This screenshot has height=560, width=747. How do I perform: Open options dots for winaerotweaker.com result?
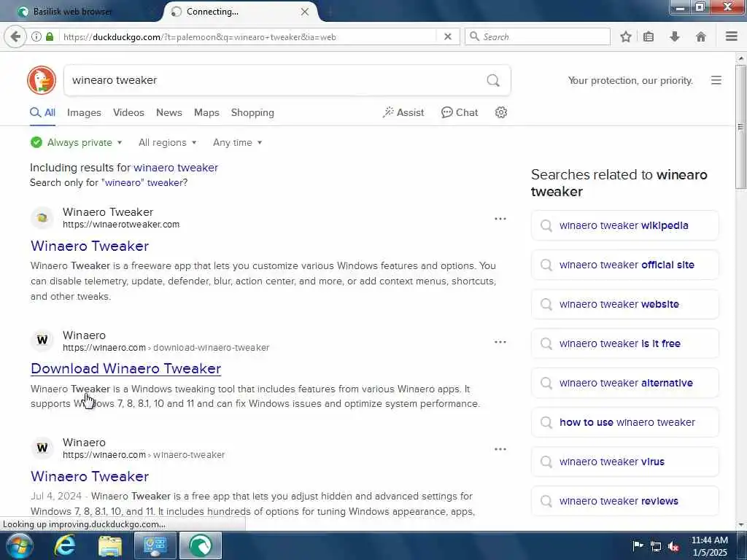[x=500, y=219]
